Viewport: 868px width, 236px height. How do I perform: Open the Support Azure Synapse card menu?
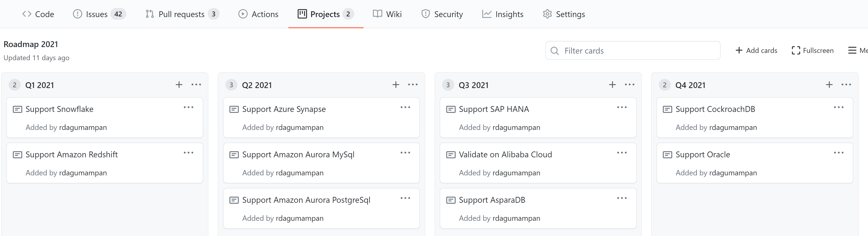coord(405,107)
